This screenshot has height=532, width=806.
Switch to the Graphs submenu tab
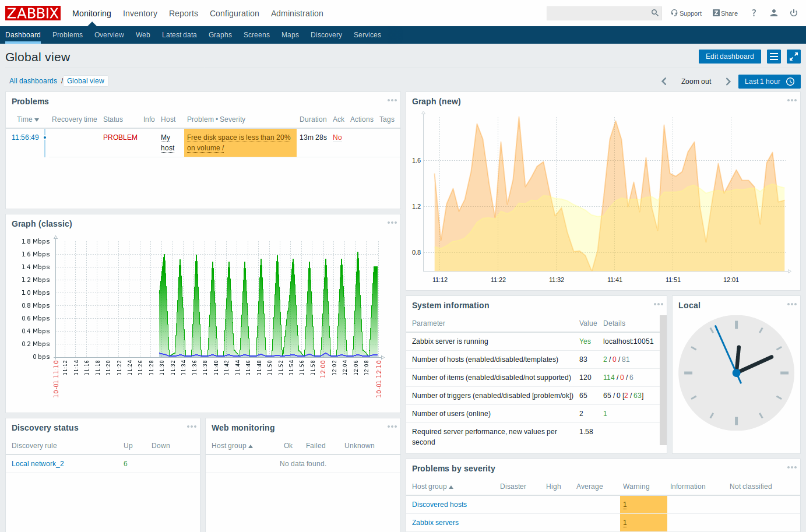click(x=220, y=35)
